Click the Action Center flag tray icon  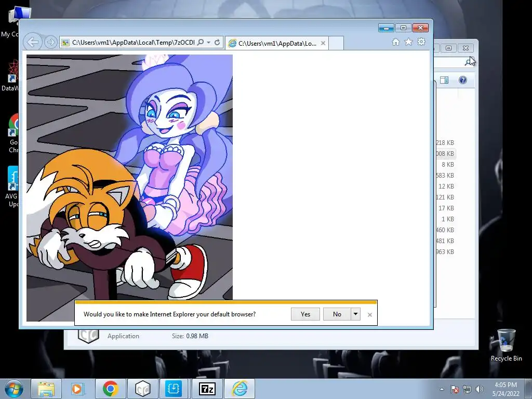(x=454, y=389)
